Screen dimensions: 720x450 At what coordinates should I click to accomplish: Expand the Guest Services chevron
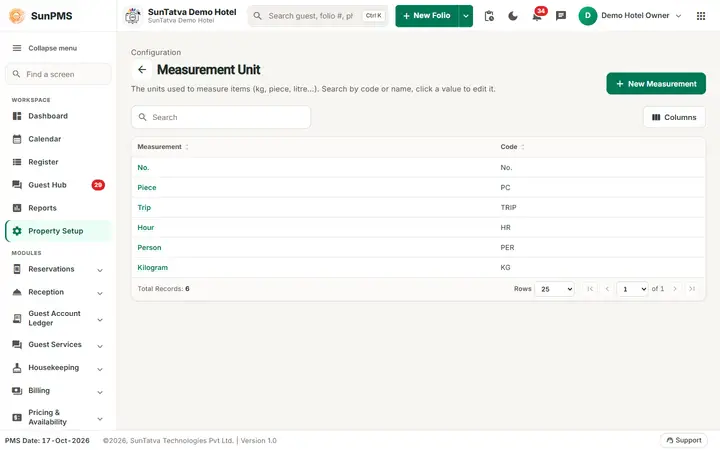(x=100, y=346)
